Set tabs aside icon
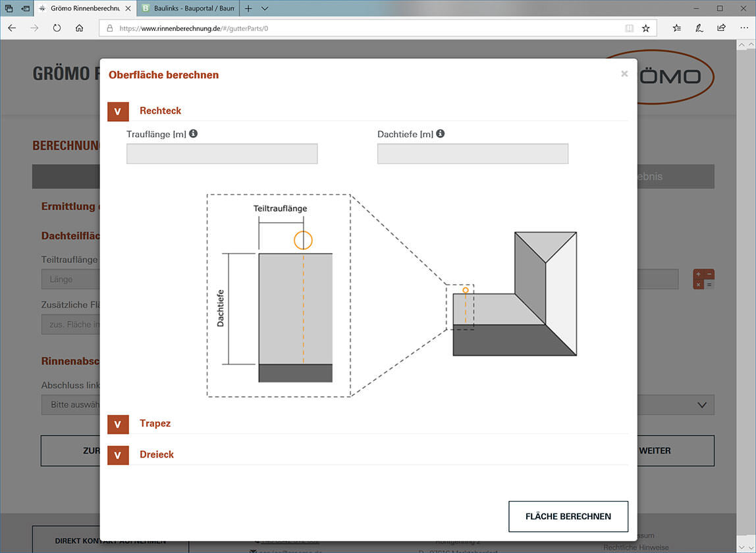Screen dimensions: 756x553 (x=26, y=8)
